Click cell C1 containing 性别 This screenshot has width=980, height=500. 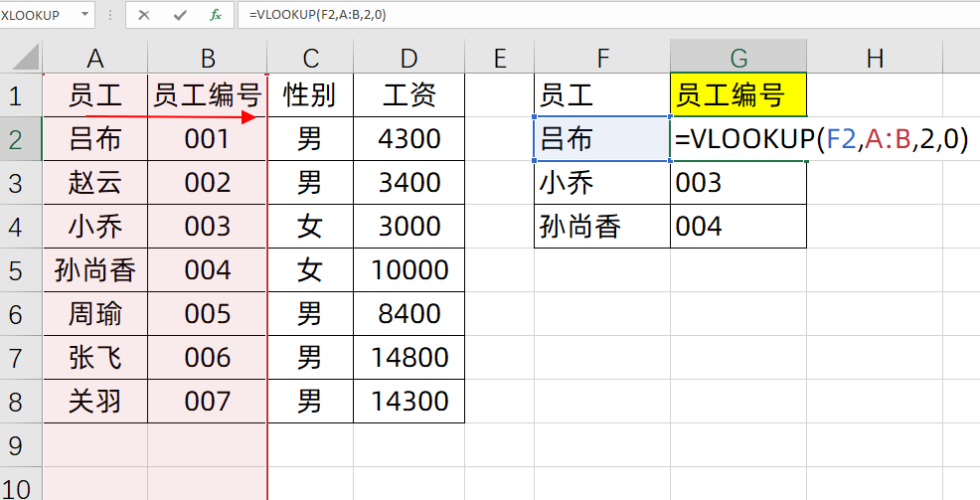[310, 95]
